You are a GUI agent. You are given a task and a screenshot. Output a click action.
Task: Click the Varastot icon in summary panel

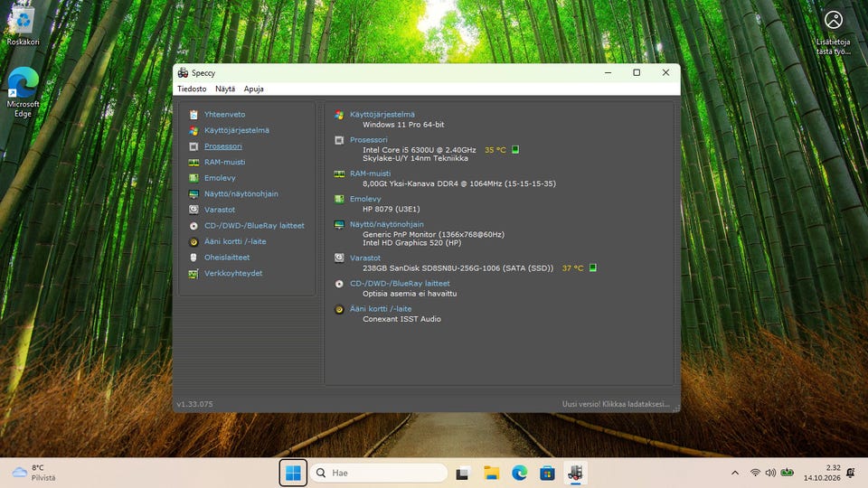[339, 258]
